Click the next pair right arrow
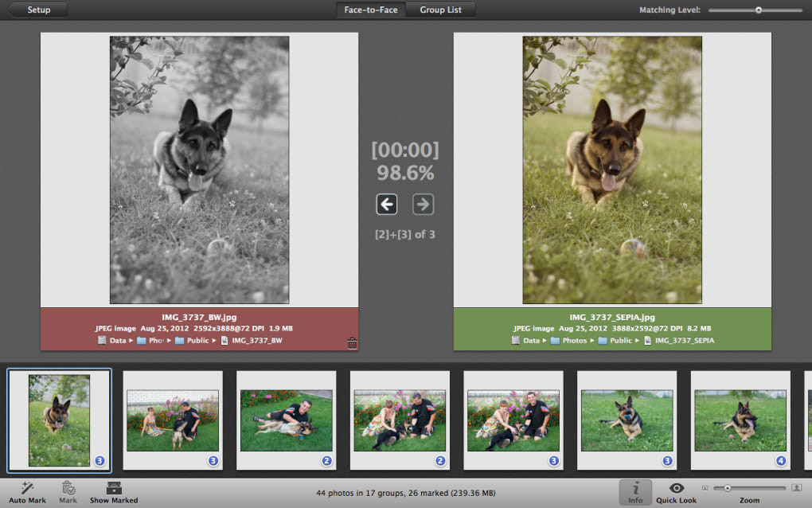Viewport: 812px width, 508px height. point(423,204)
